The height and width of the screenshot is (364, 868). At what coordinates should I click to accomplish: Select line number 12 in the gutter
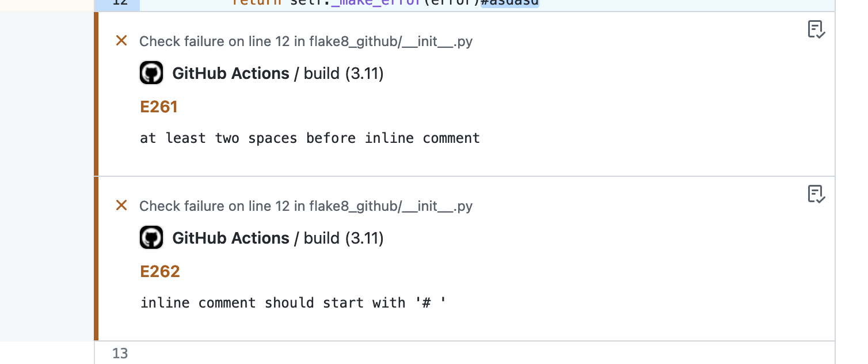pos(119,3)
